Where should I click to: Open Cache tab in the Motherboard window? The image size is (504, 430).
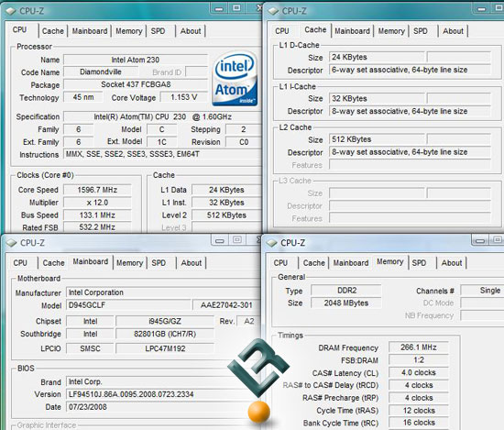[x=54, y=263]
